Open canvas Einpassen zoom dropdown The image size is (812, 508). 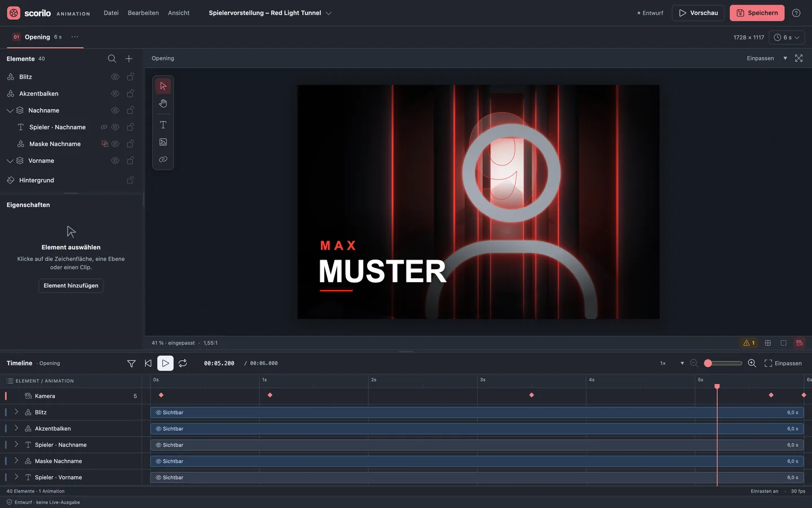coord(766,58)
